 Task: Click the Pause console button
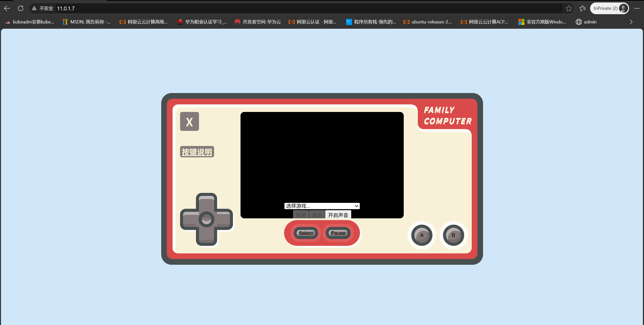click(338, 233)
